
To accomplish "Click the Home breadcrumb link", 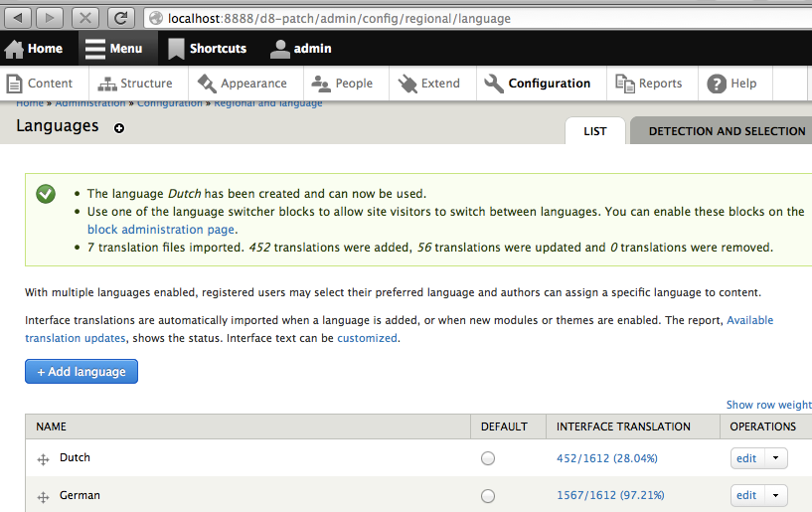I will click(30, 103).
